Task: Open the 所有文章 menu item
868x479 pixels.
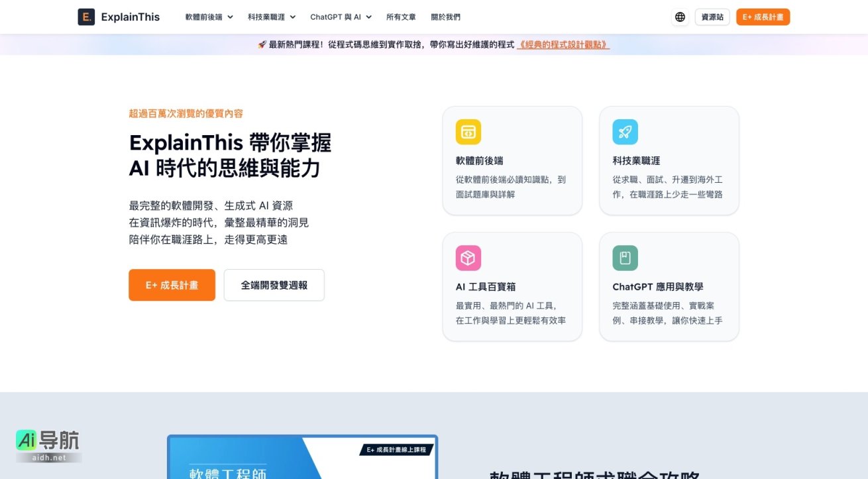Action: (402, 17)
